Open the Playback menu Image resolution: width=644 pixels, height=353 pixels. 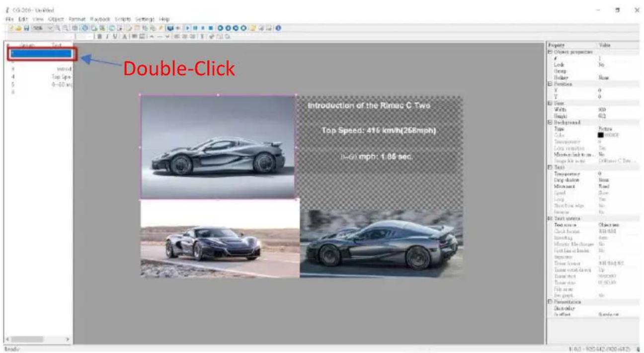point(100,19)
